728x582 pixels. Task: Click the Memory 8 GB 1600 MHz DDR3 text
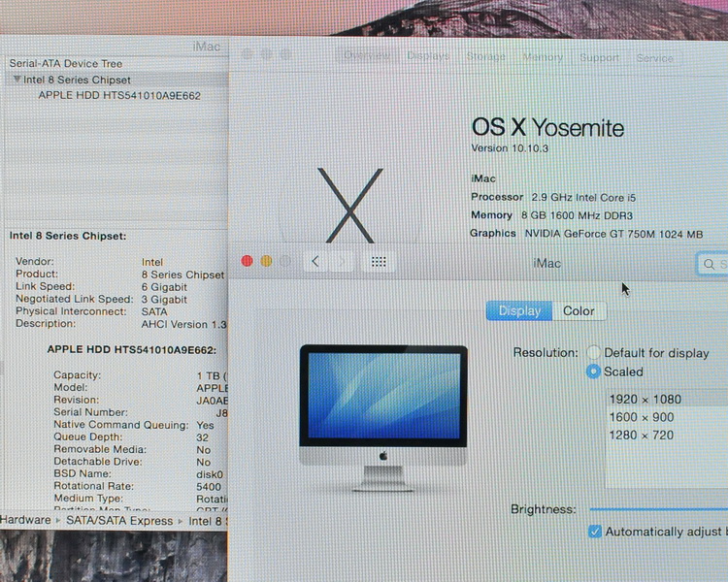pos(551,215)
